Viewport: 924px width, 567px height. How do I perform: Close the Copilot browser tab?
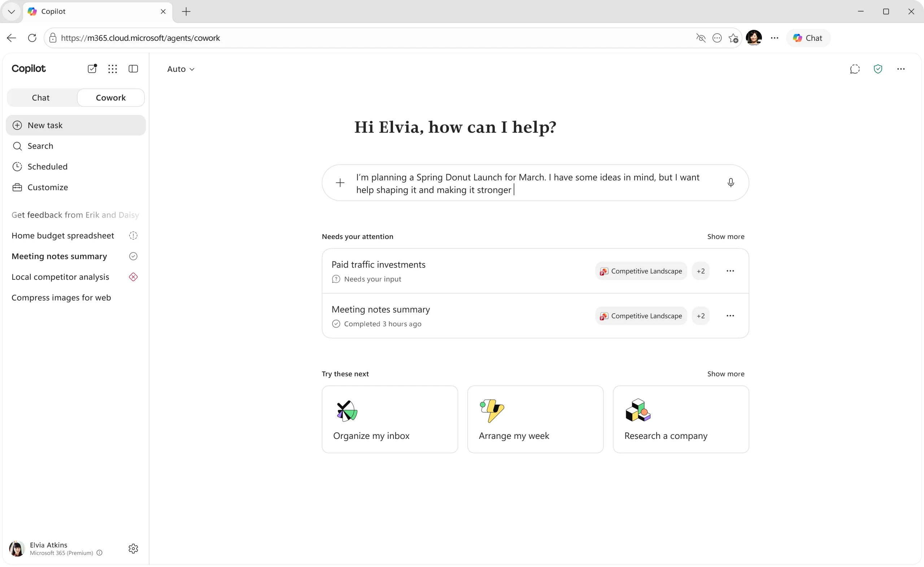163,12
